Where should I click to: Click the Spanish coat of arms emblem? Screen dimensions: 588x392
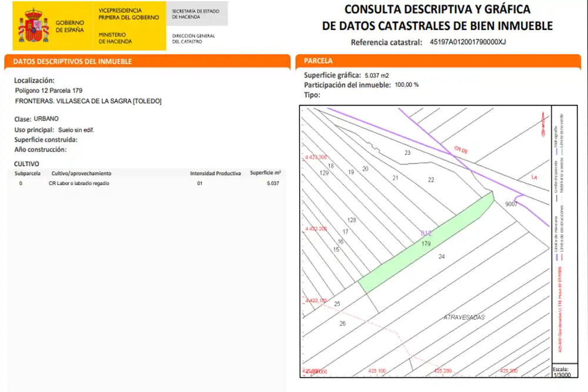click(34, 26)
